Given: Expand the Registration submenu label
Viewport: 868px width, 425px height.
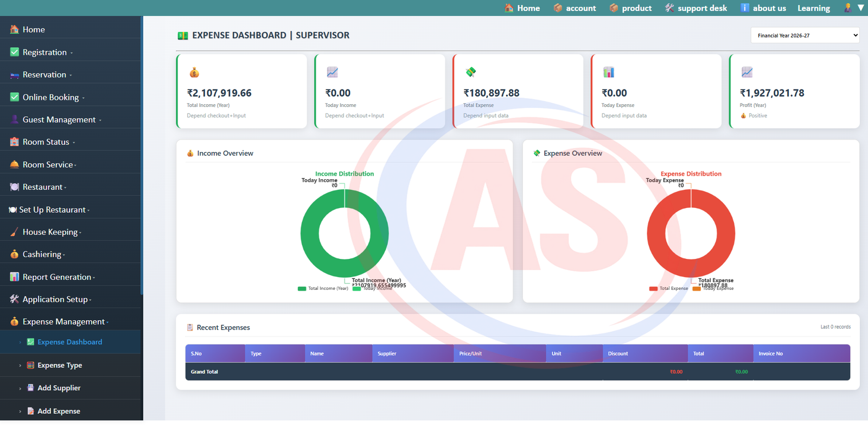Looking at the screenshot, I should coord(44,52).
